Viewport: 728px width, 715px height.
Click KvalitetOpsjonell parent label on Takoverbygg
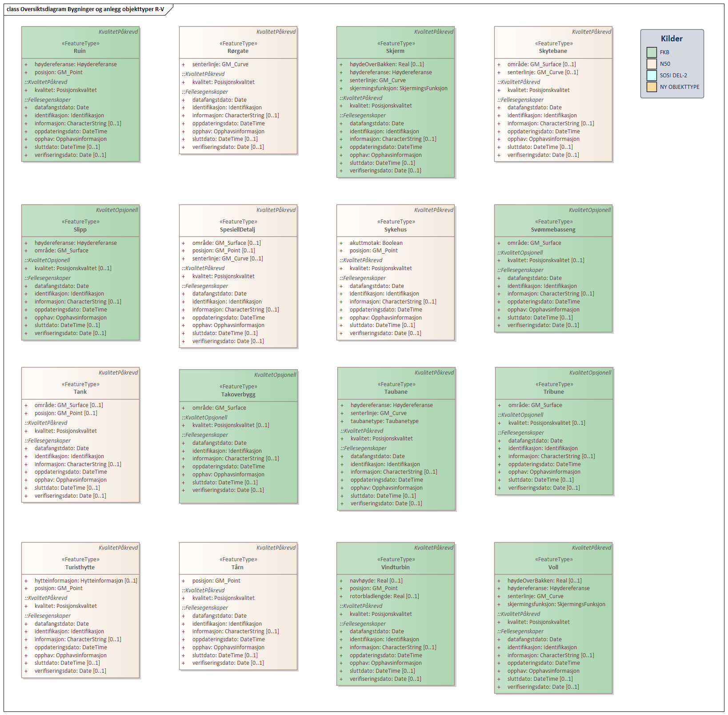pyautogui.click(x=275, y=375)
